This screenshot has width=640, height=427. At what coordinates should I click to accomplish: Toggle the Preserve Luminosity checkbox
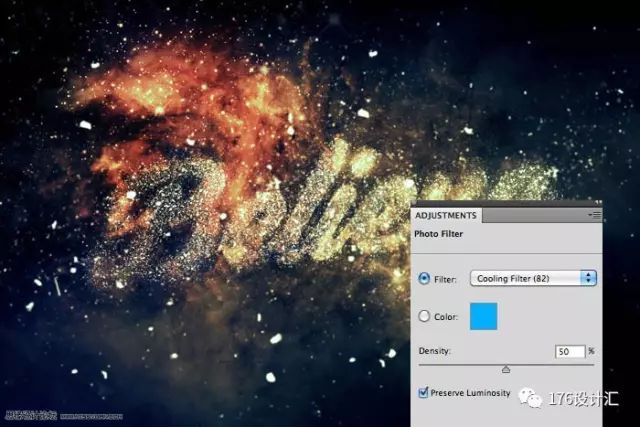coord(425,393)
